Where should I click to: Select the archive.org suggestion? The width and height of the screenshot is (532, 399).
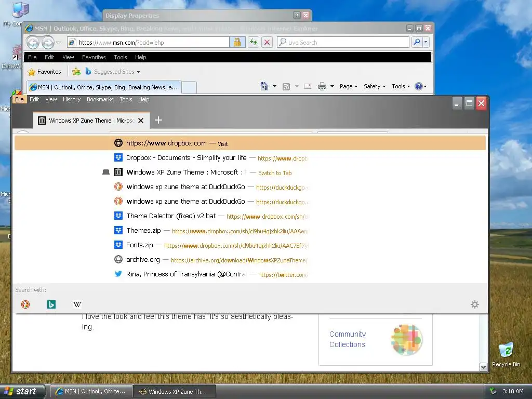tap(250, 260)
